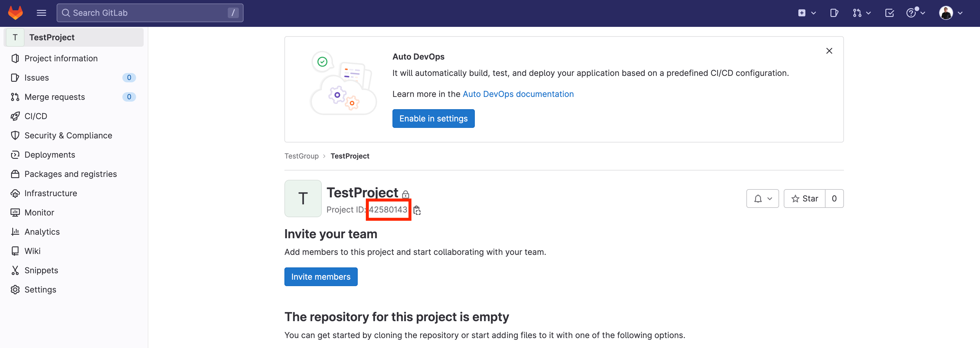
Task: Open Settings gear in sidebar
Action: (x=40, y=289)
